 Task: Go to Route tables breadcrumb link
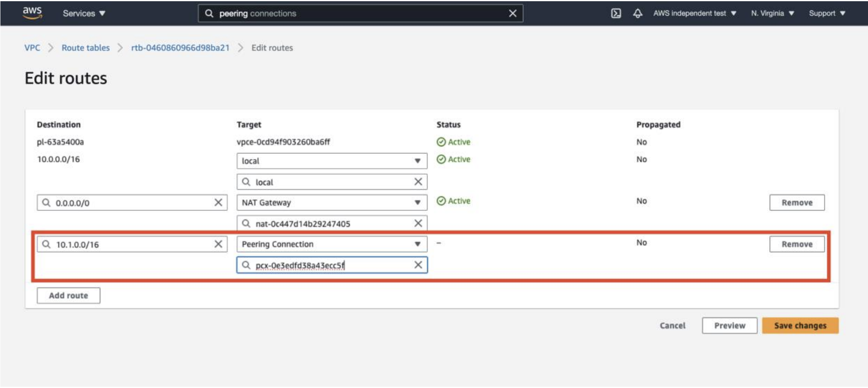point(86,48)
